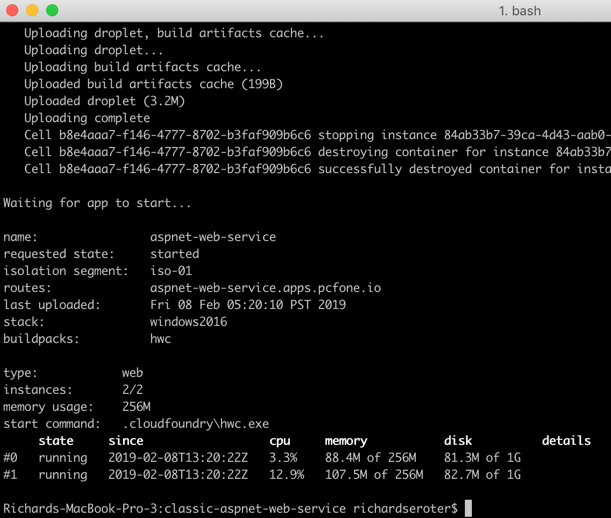The image size is (611, 518).
Task: Click the 107.5M of 256M memory value
Action: (x=374, y=475)
